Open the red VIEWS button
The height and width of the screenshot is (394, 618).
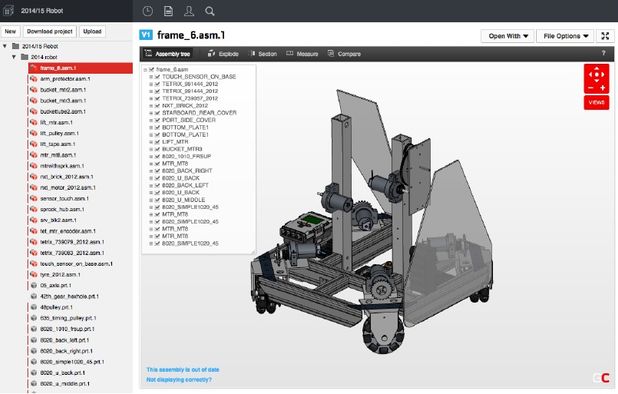click(597, 102)
